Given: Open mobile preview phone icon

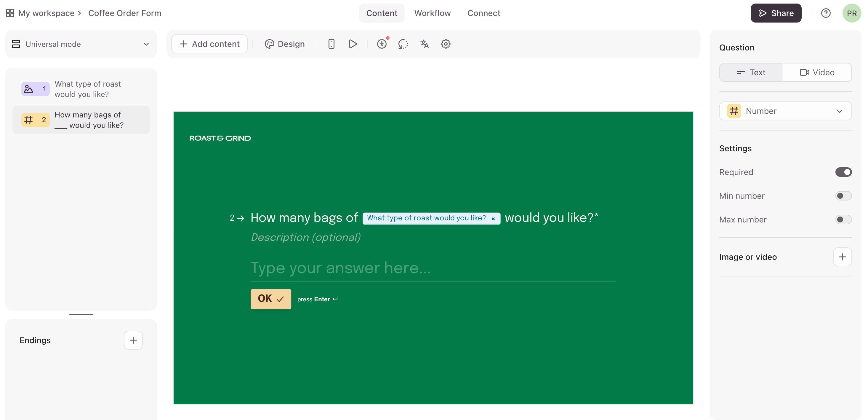Looking at the screenshot, I should pyautogui.click(x=331, y=44).
